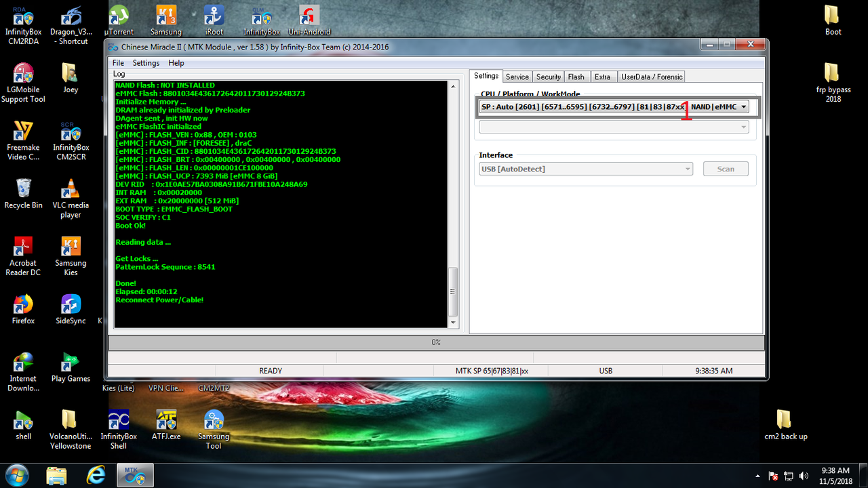
Task: Open the Internet Download Manager icon
Action: [x=23, y=372]
